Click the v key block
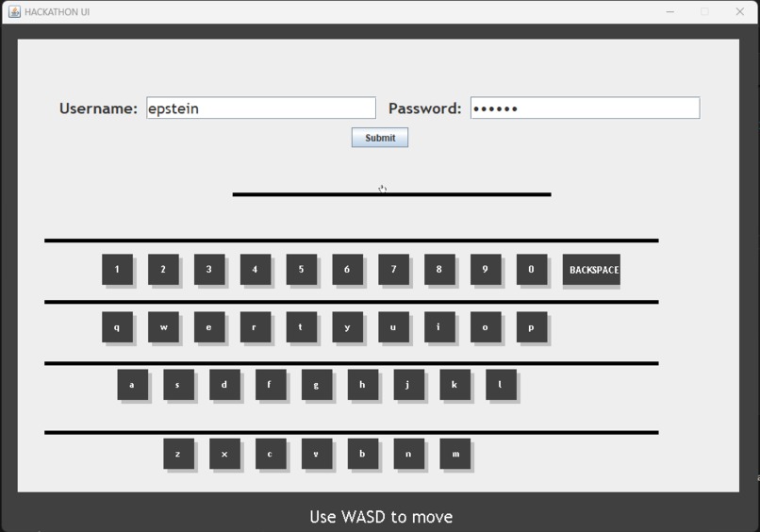This screenshot has height=532, width=760. click(317, 454)
